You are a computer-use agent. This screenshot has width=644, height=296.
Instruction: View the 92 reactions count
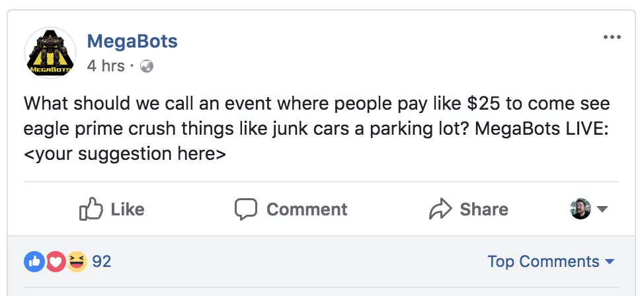[101, 262]
